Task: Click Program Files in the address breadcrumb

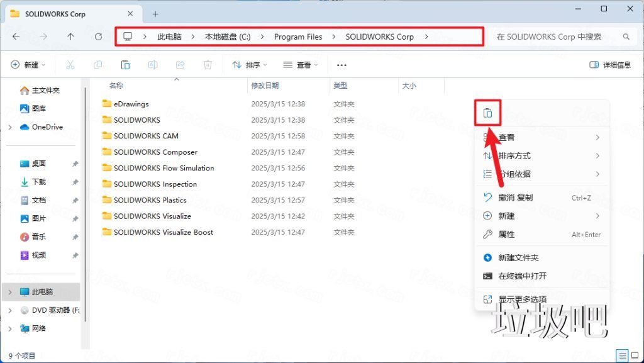Action: [x=298, y=36]
